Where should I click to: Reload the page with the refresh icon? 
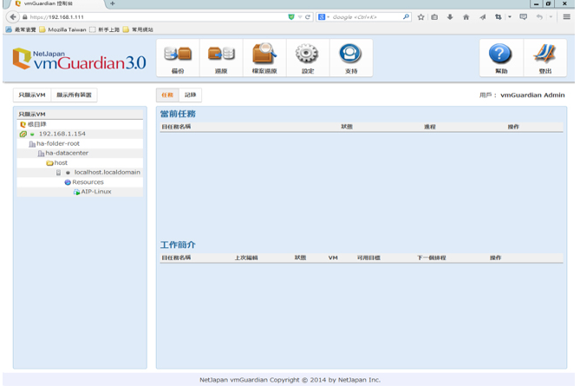pos(308,17)
